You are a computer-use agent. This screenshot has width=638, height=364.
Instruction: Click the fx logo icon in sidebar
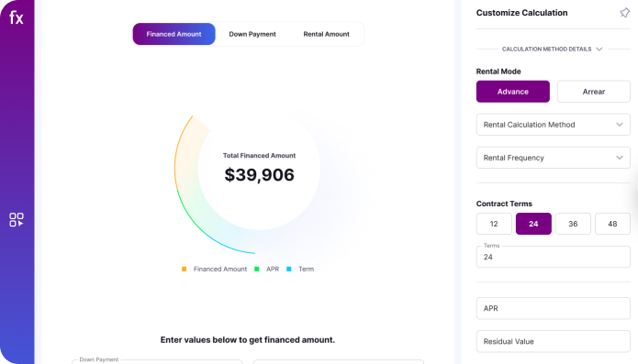click(x=17, y=17)
